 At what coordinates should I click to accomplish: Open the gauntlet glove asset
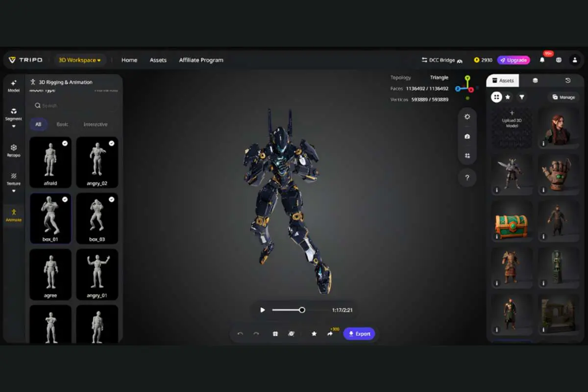tap(559, 174)
